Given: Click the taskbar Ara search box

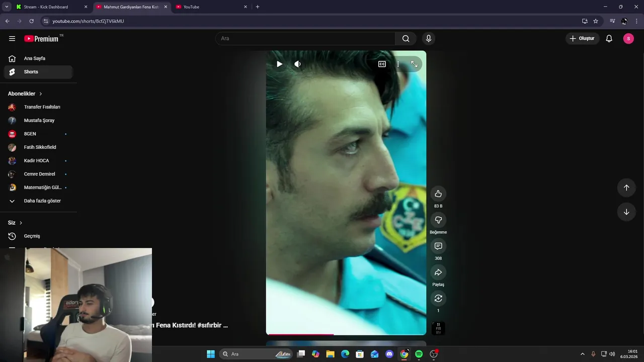Looking at the screenshot, I should [x=257, y=354].
